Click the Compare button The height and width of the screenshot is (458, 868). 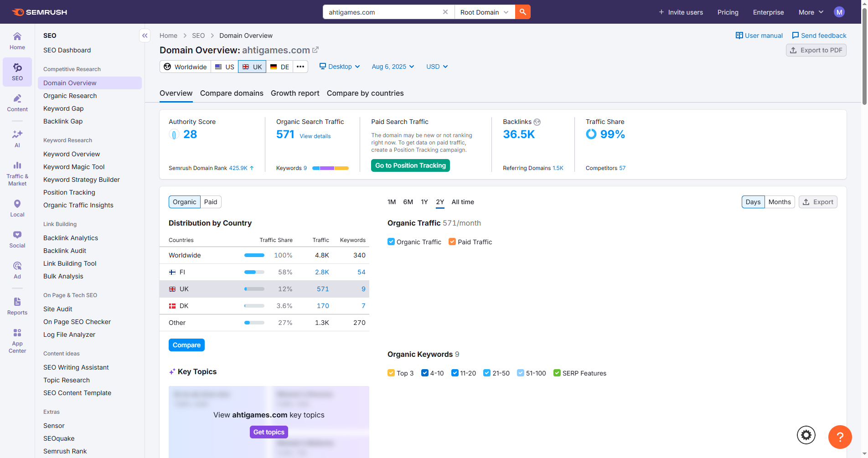point(186,345)
